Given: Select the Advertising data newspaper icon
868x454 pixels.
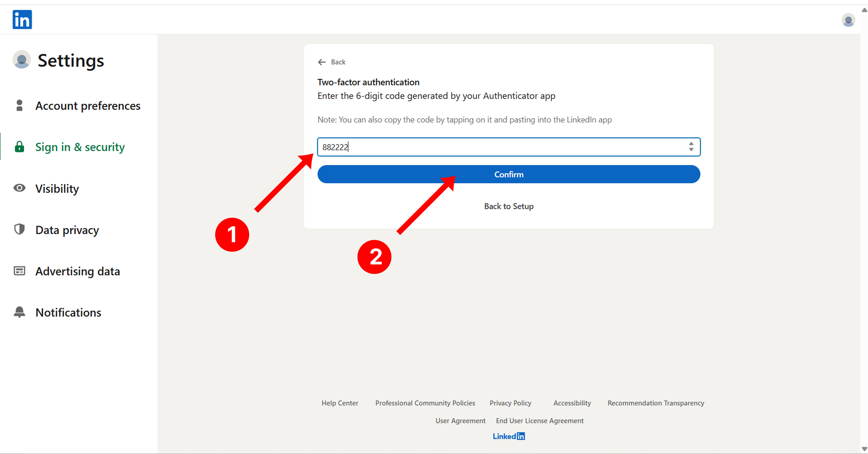Looking at the screenshot, I should point(19,271).
